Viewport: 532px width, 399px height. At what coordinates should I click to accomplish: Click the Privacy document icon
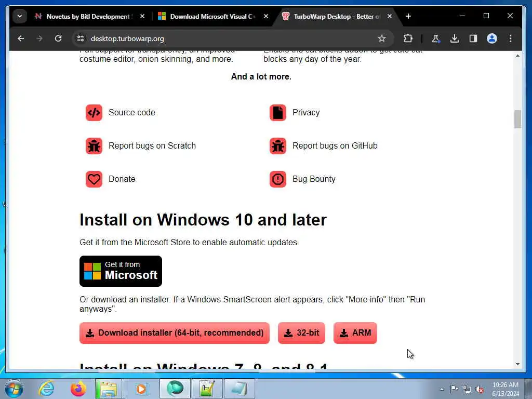[278, 113]
